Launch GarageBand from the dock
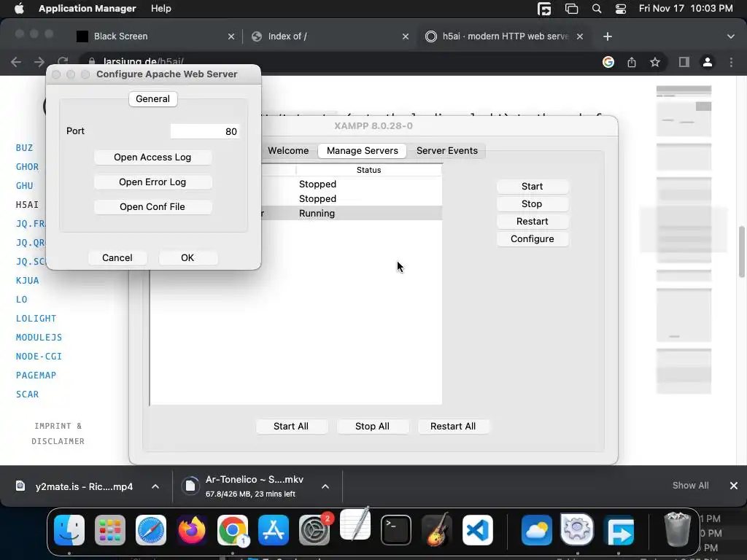 coord(437,530)
